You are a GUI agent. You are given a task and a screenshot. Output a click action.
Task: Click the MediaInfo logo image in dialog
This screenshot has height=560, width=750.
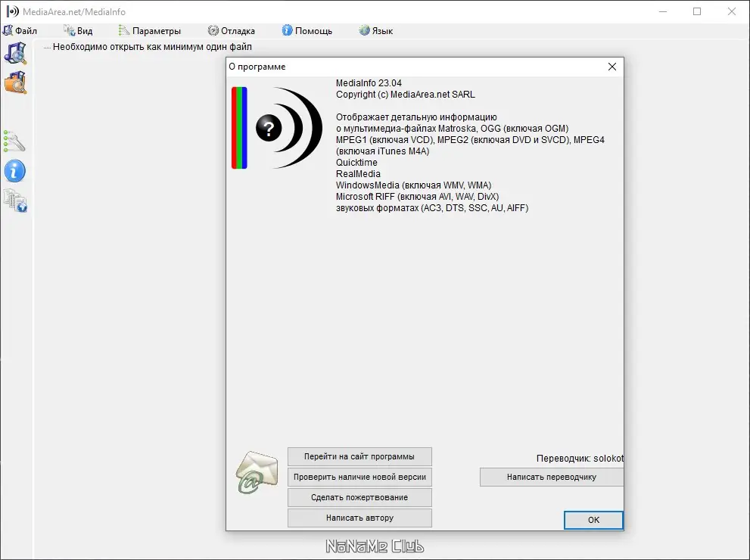click(x=278, y=128)
